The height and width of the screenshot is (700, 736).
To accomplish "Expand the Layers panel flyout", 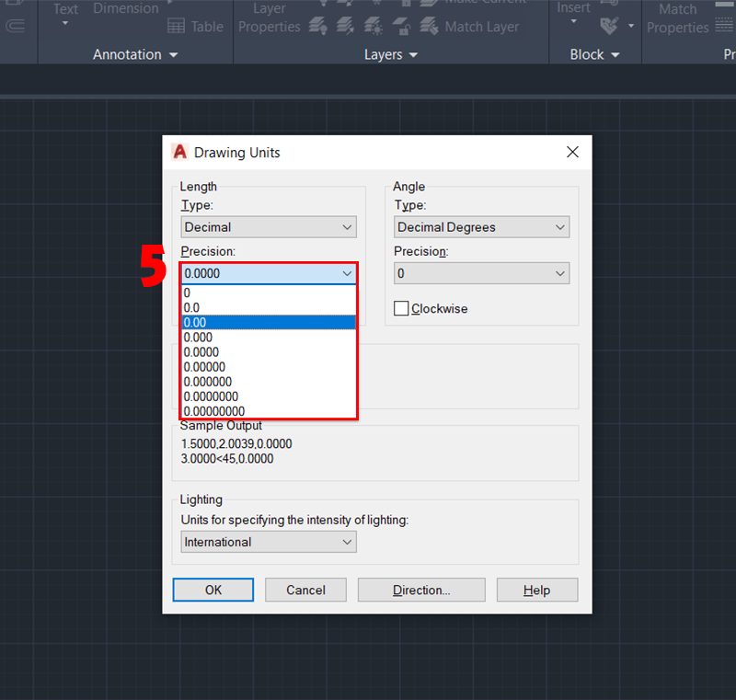I will click(x=413, y=55).
